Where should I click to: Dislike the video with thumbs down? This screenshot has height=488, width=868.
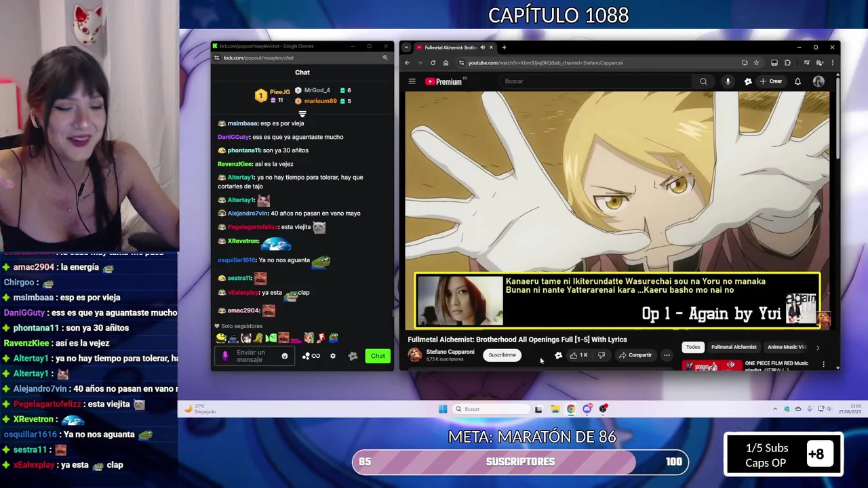[601, 355]
